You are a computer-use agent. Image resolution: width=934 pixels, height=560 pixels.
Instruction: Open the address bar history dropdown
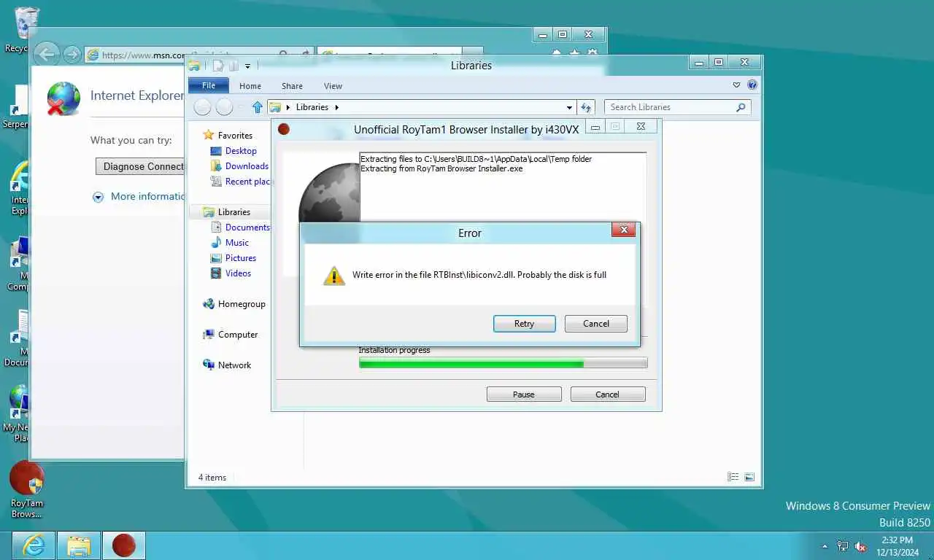pyautogui.click(x=570, y=107)
